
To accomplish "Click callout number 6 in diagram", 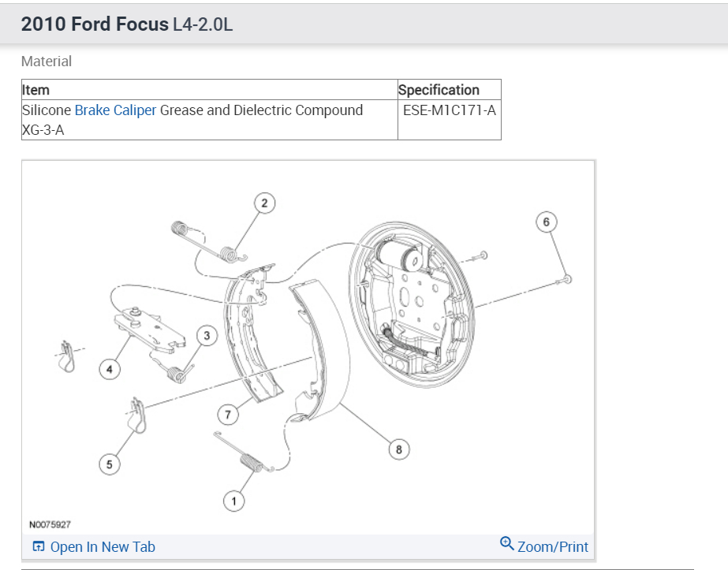I will tap(547, 222).
